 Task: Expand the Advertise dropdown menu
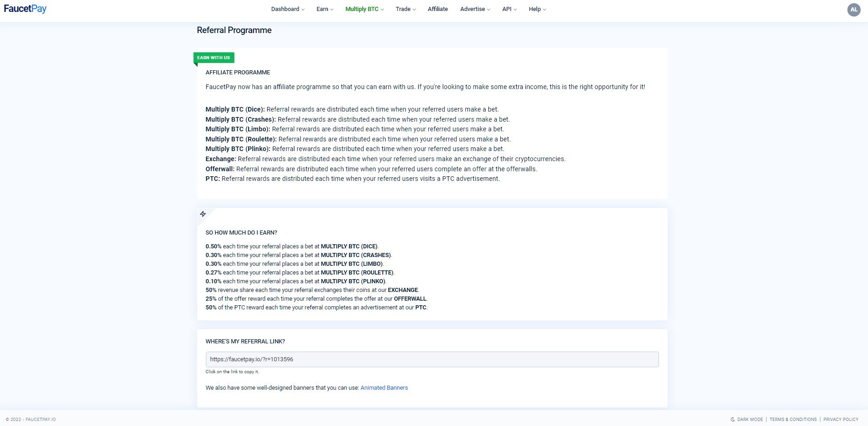click(475, 9)
